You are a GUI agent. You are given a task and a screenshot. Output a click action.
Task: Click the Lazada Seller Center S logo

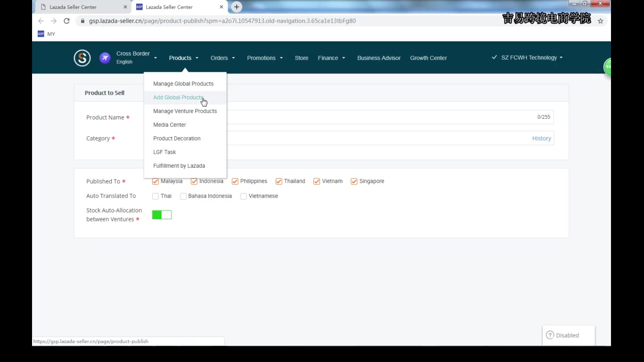coord(82,58)
